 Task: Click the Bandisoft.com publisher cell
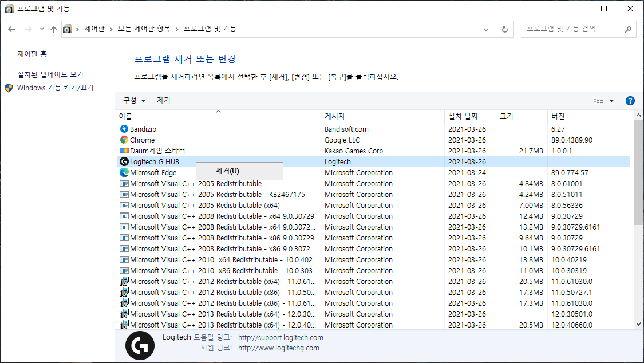pyautogui.click(x=346, y=129)
